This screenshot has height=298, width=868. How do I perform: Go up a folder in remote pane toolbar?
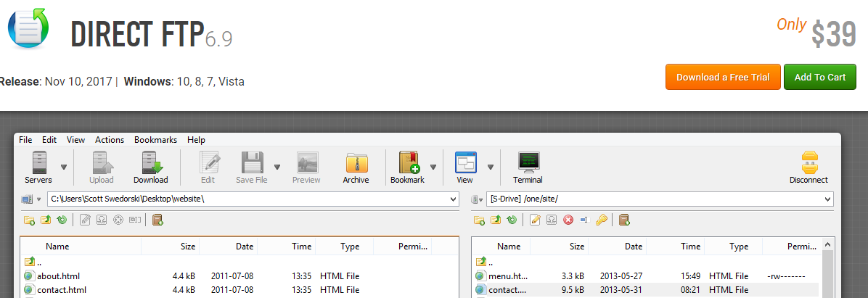[496, 220]
